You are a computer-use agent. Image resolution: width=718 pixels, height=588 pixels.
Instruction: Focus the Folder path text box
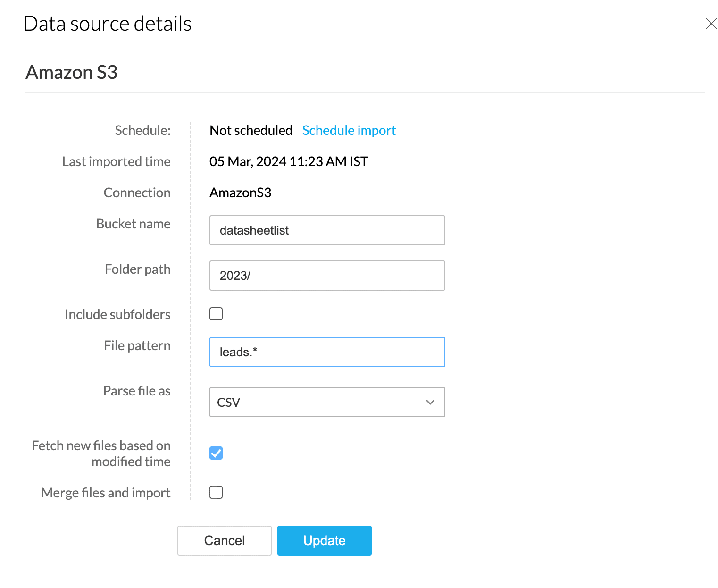tap(327, 276)
